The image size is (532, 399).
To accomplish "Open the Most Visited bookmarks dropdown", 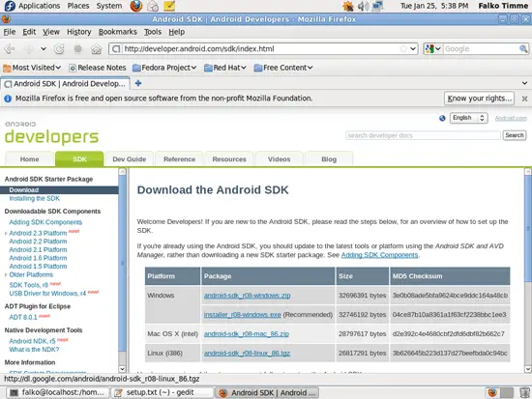I will [32, 68].
